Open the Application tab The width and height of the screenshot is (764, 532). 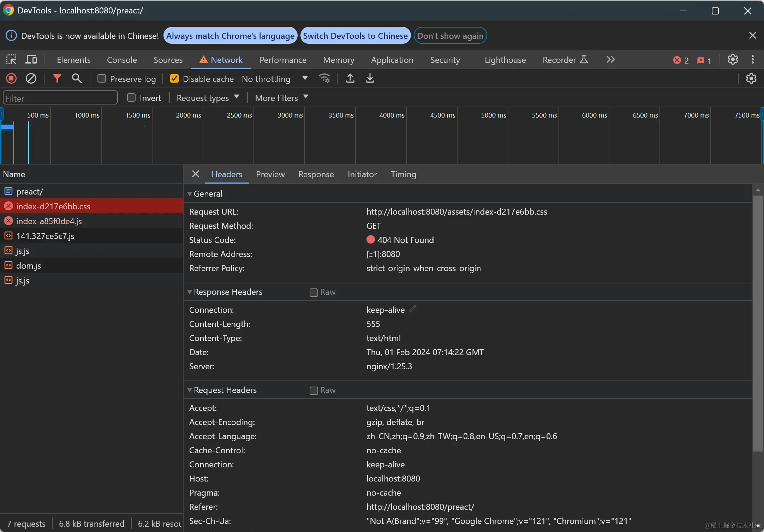392,60
